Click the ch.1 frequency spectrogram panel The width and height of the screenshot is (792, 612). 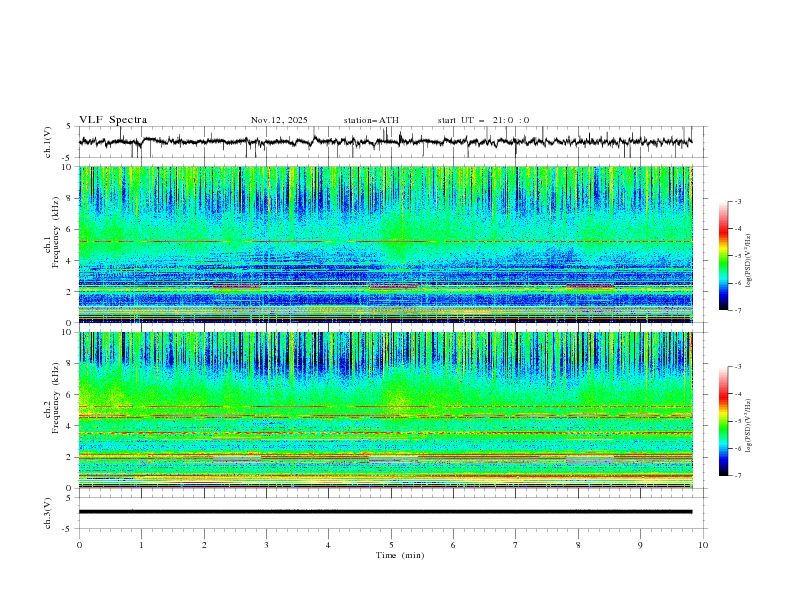(x=386, y=244)
